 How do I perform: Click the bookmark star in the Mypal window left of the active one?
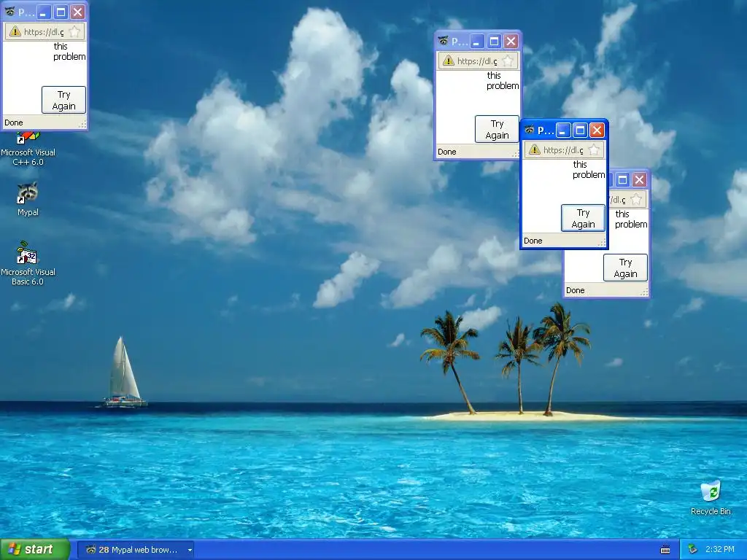point(508,61)
